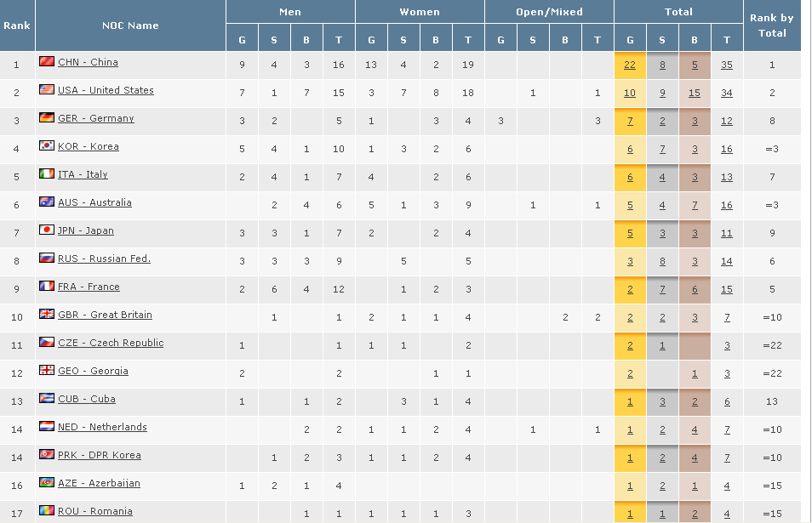Click the Great Britain flag icon
This screenshot has height=523, width=812.
coord(48,315)
